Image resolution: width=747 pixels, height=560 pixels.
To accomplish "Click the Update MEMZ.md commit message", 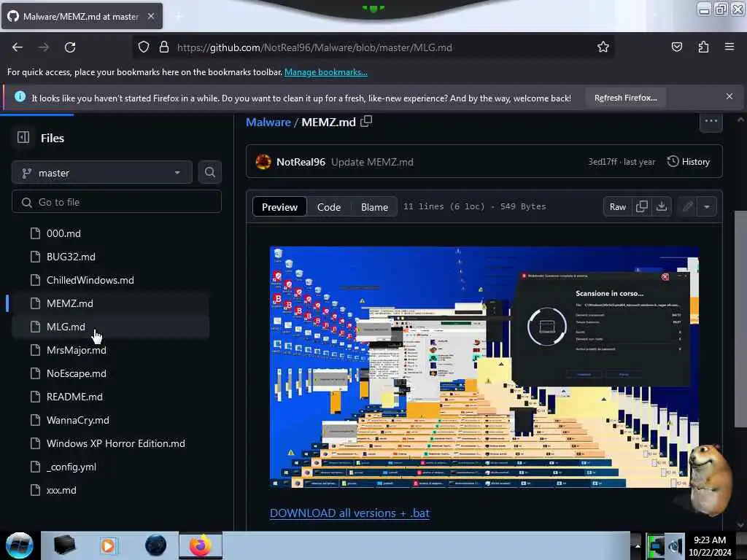I will [x=372, y=162].
